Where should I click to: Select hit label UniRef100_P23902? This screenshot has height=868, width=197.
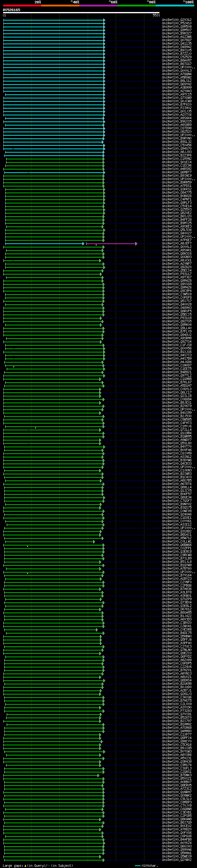tap(177, 108)
